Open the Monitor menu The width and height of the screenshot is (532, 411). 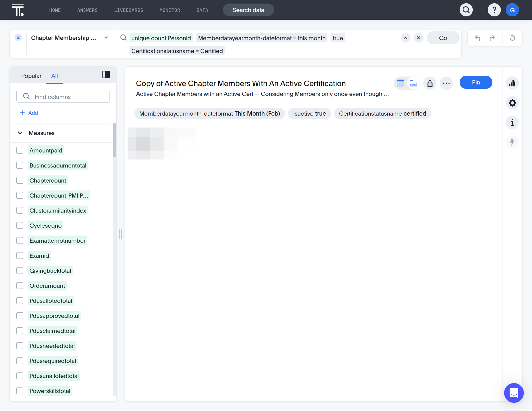point(170,10)
